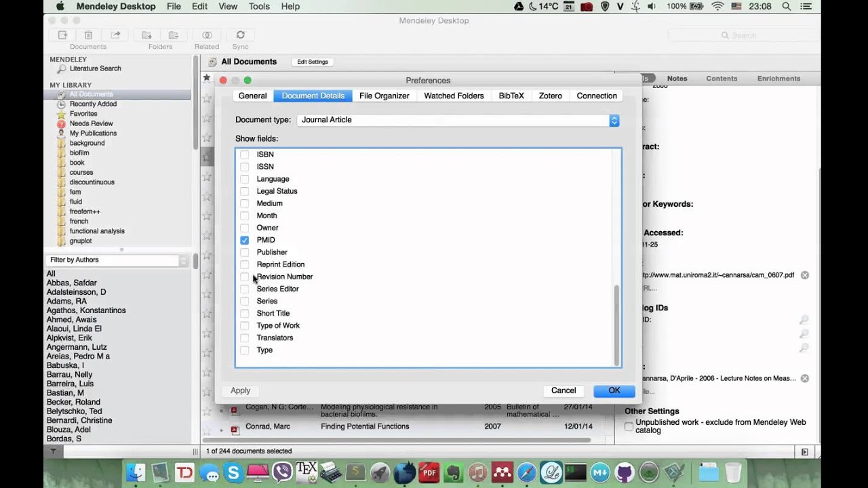The height and width of the screenshot is (488, 868).
Task: Open the TeX app in the Dock
Action: pos(307,472)
